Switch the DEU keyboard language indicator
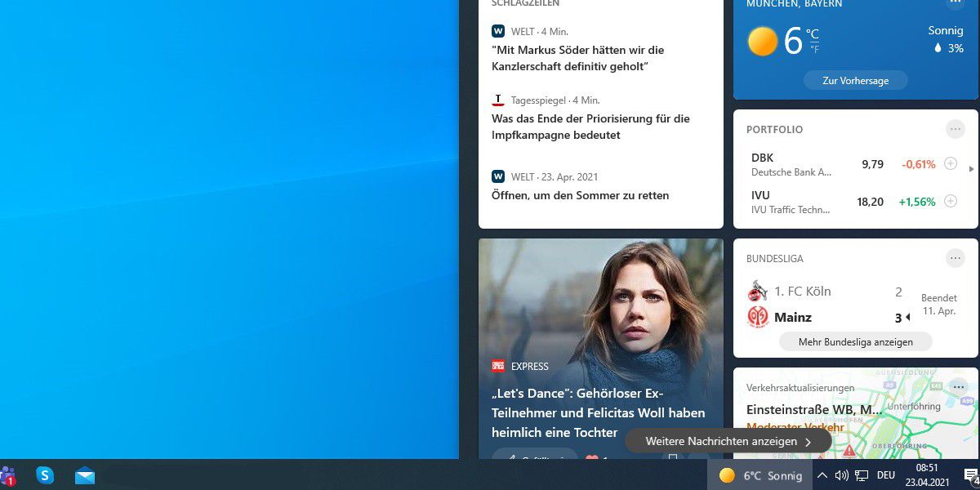This screenshot has width=980, height=490. click(886, 475)
